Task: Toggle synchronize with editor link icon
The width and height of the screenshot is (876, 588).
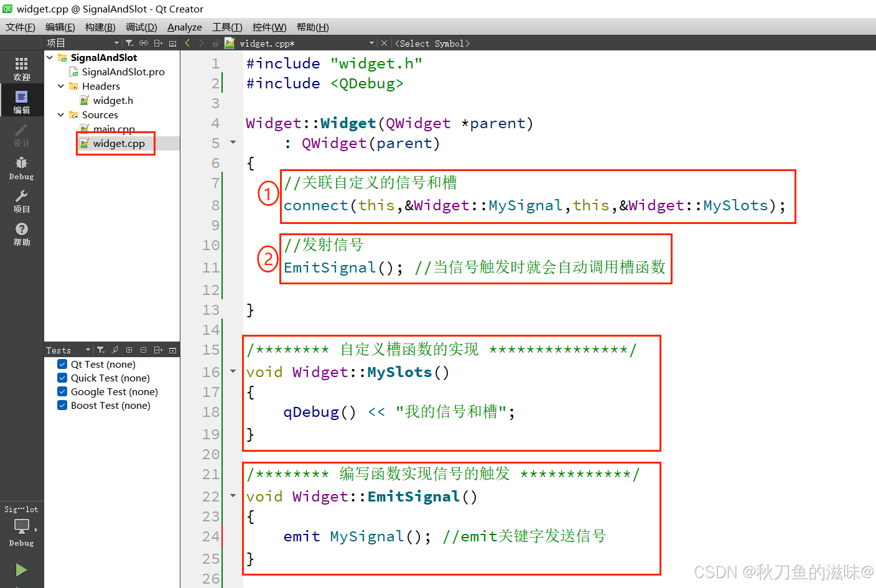Action: pyautogui.click(x=144, y=43)
